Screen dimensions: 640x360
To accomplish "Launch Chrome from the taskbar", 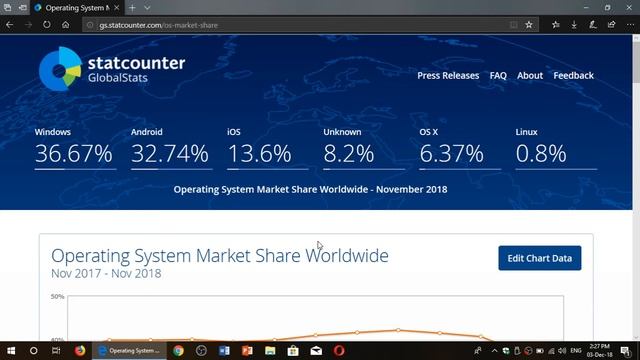I will pyautogui.click(x=178, y=351).
